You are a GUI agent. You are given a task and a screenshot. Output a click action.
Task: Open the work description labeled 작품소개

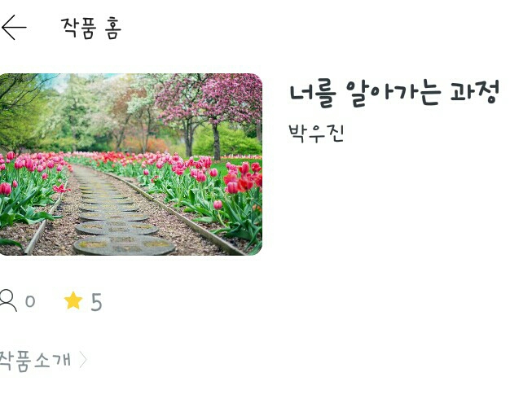(x=35, y=360)
